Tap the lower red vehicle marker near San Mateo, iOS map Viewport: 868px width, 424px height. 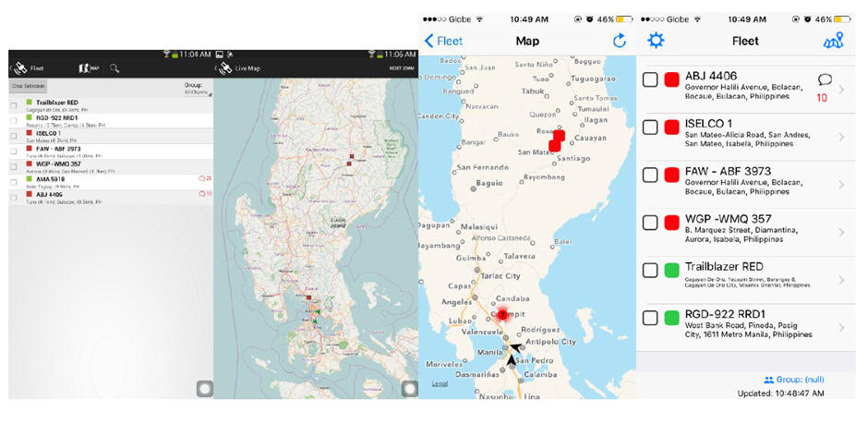click(x=554, y=146)
